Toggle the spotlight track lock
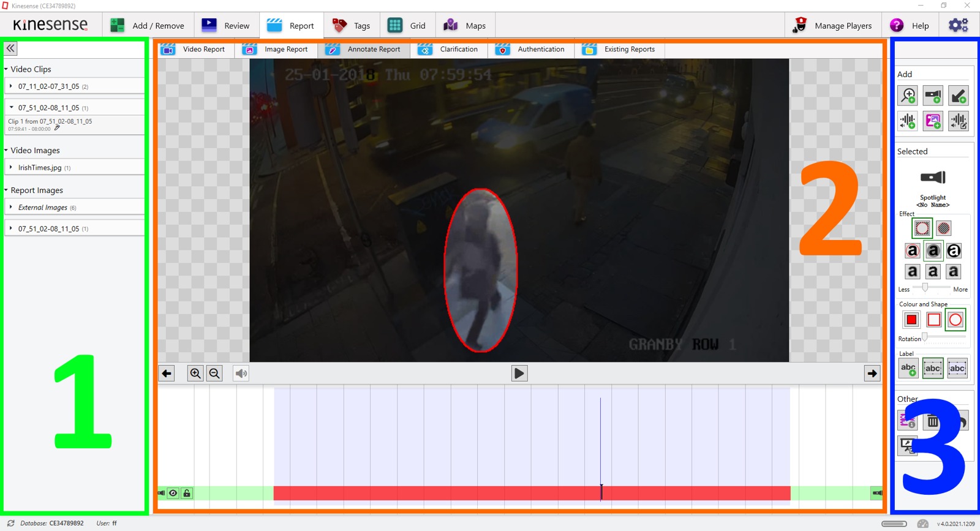Viewport: 980px width, 531px height. tap(187, 493)
